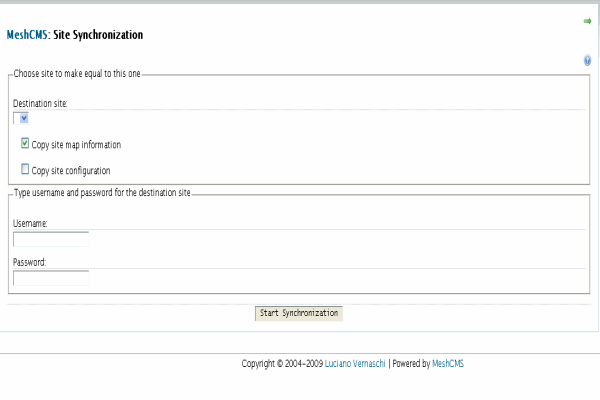This screenshot has width=600, height=400.
Task: Click the 'Copy site map information' label text
Action: tap(76, 145)
